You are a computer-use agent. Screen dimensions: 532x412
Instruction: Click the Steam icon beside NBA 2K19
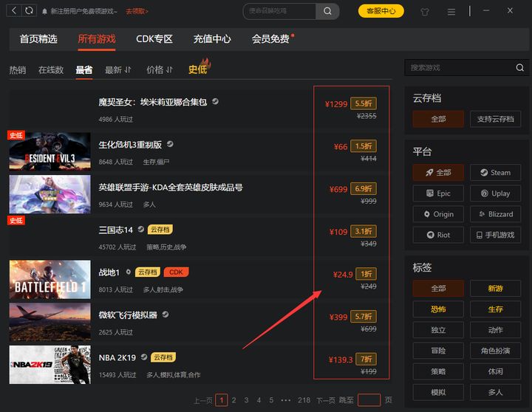point(144,357)
